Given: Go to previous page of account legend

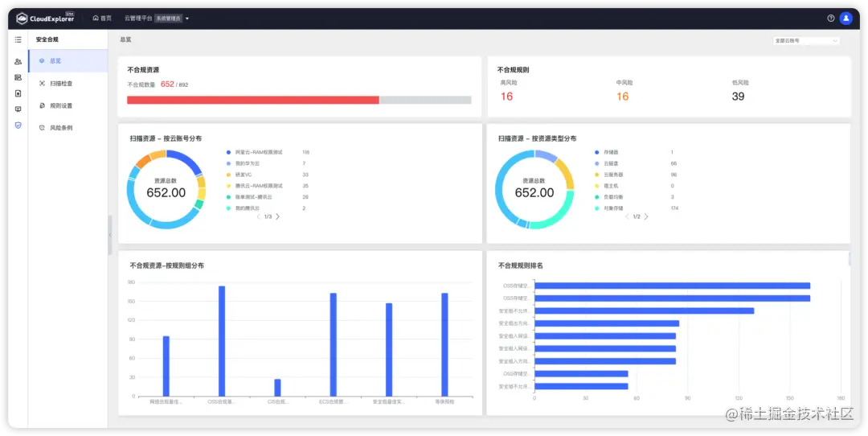Looking at the screenshot, I should [x=258, y=216].
